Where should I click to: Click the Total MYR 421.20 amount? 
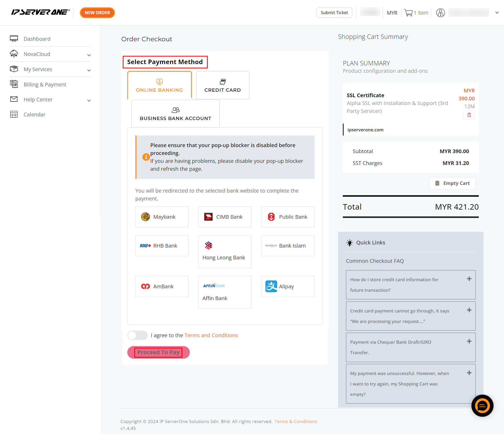click(x=457, y=207)
